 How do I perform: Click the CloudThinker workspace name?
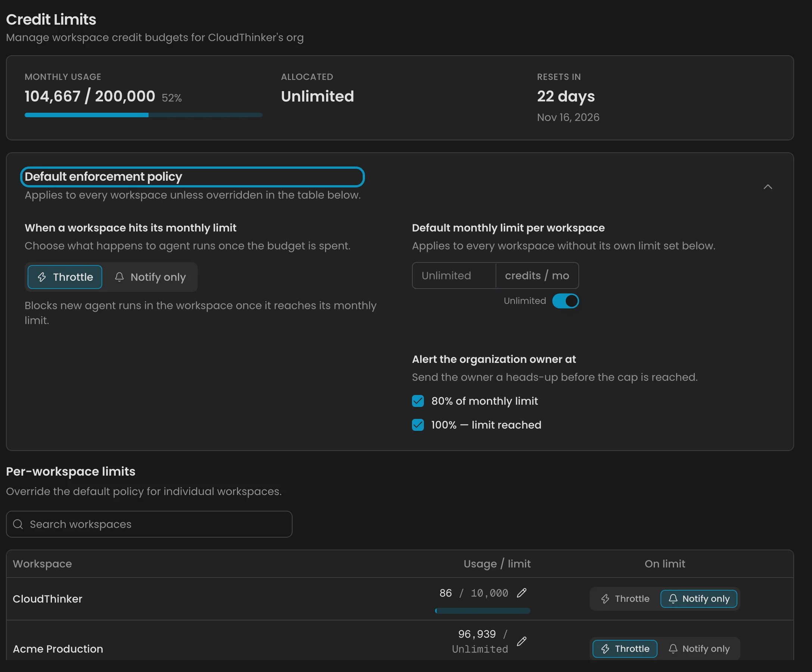tap(47, 598)
